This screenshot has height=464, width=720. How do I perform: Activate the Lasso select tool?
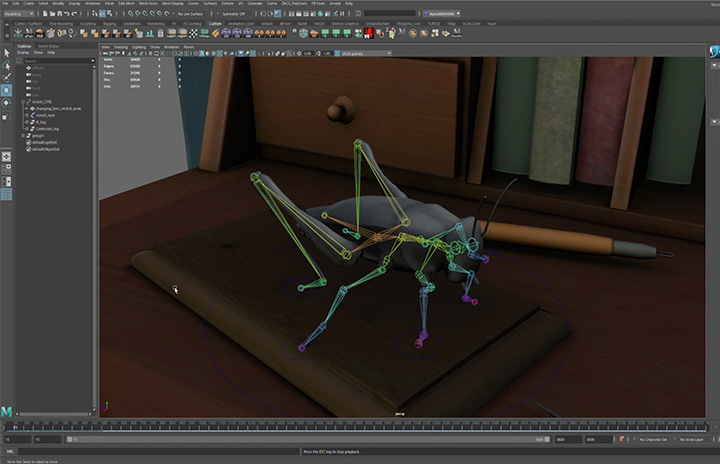[6, 65]
